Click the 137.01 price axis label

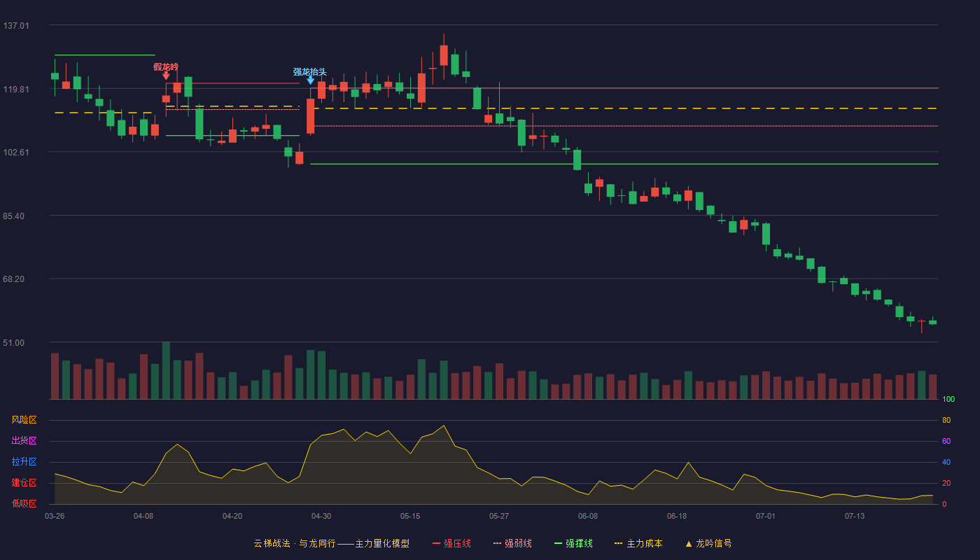[16, 25]
